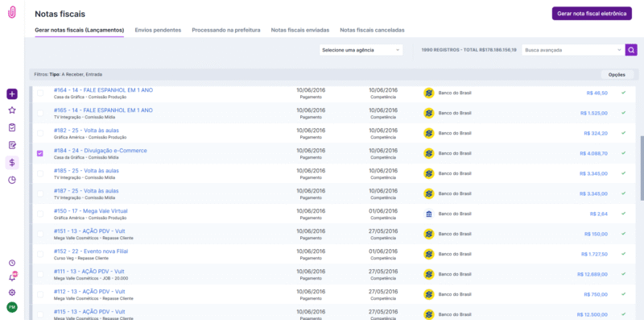Image resolution: width=644 pixels, height=320 pixels.
Task: Click green checkmark in row #184
Action: click(x=623, y=153)
